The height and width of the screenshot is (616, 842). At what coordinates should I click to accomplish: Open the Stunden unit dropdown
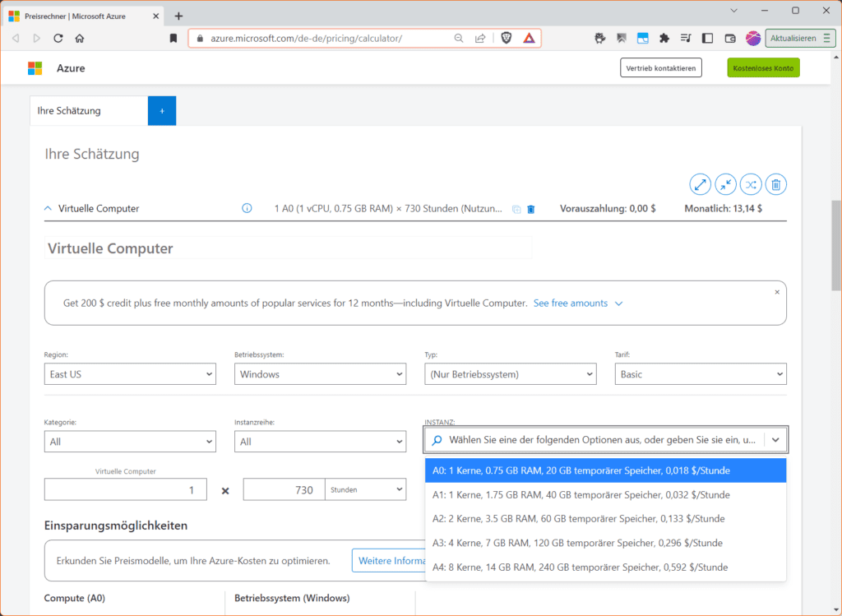[x=366, y=489]
